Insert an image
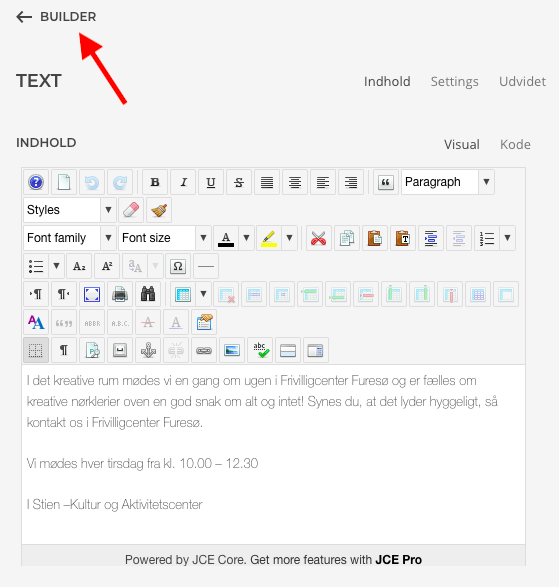Screen dimensions: 559x587 [x=232, y=350]
